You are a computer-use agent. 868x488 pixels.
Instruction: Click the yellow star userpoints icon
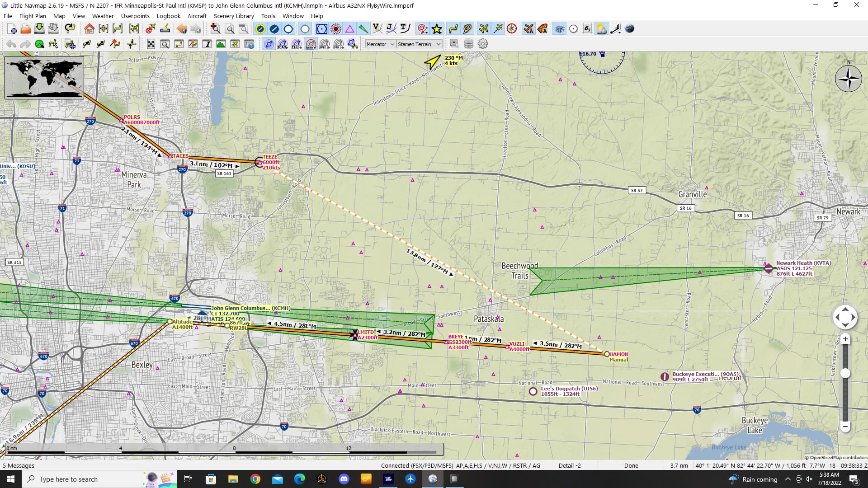pos(437,29)
